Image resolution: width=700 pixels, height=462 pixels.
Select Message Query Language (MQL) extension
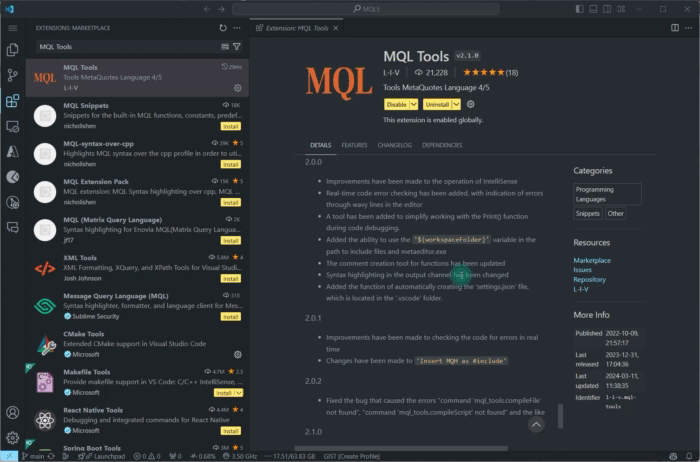click(x=137, y=306)
